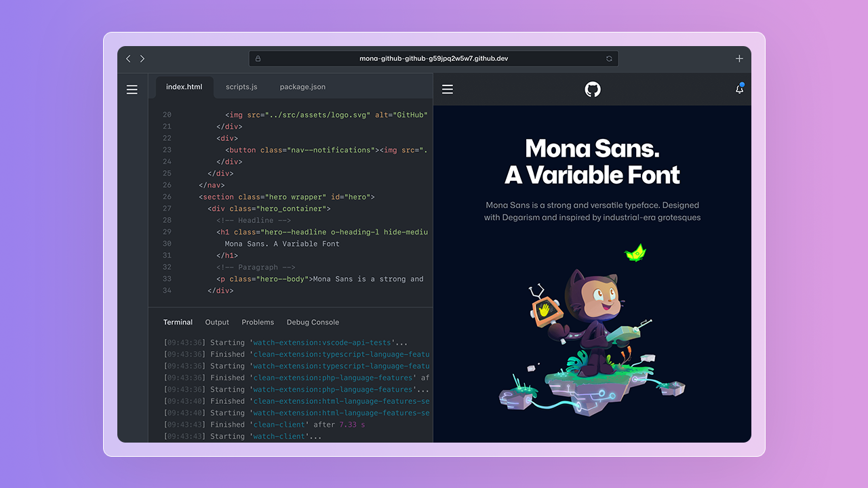The height and width of the screenshot is (488, 868).
Task: Open the notifications bell on the preview site
Action: click(x=739, y=89)
